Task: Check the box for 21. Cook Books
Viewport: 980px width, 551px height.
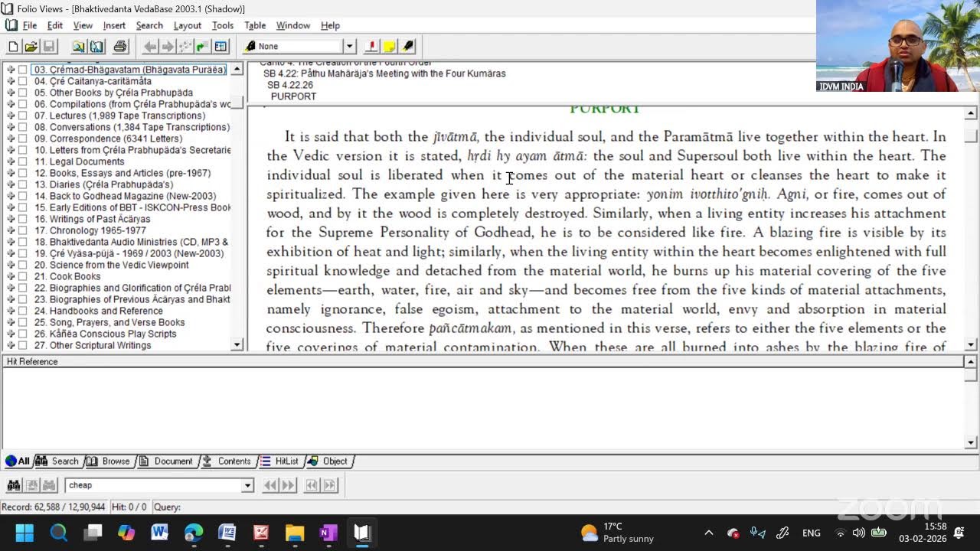Action: (23, 276)
